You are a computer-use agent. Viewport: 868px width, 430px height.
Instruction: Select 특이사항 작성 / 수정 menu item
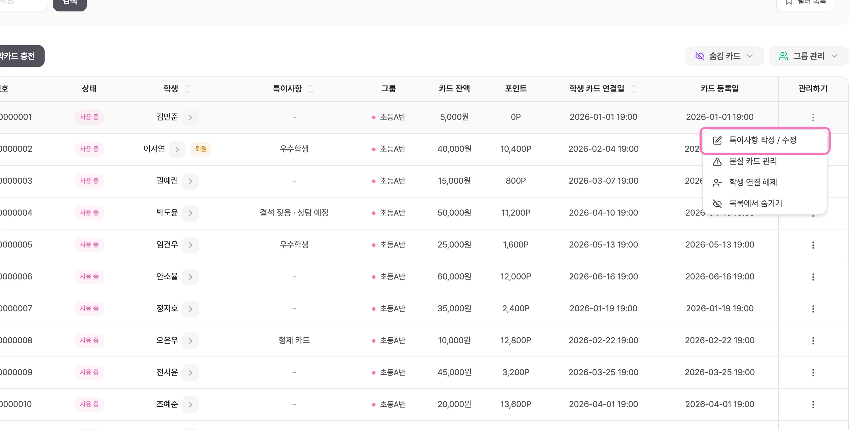(765, 140)
